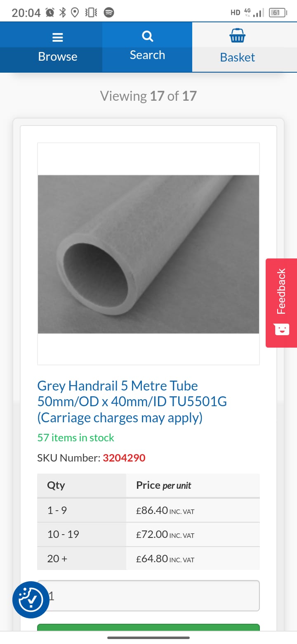Tap the battery indicator in status bar
The width and height of the screenshot is (297, 644).
278,13
